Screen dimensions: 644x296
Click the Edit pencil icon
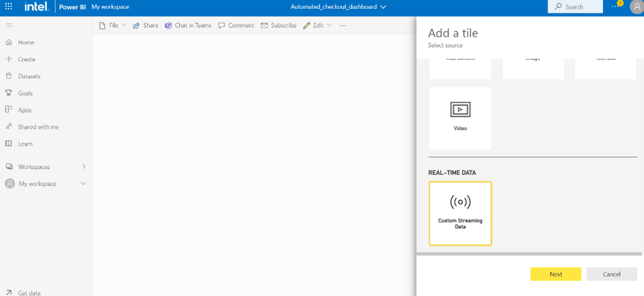coord(306,26)
